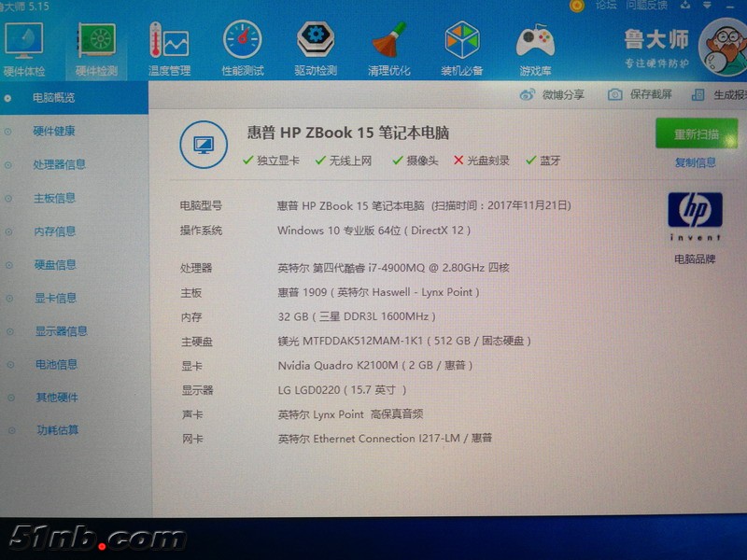Click the 重新扫描 rescan button
The height and width of the screenshot is (560, 747).
coord(696,134)
